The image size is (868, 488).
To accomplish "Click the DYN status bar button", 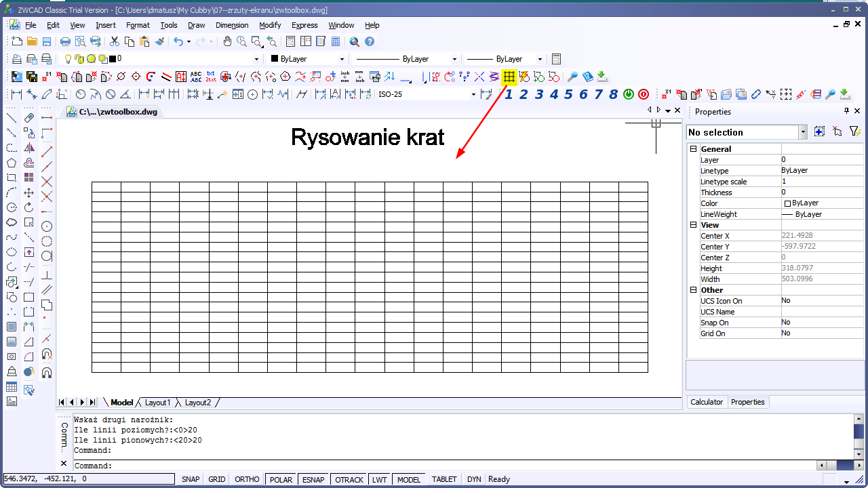I will [474, 479].
